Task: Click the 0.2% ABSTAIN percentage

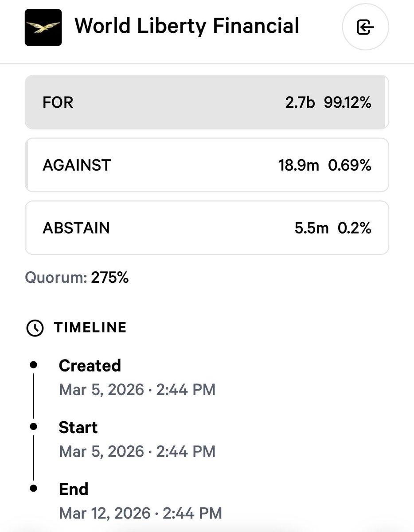Action: tap(355, 228)
